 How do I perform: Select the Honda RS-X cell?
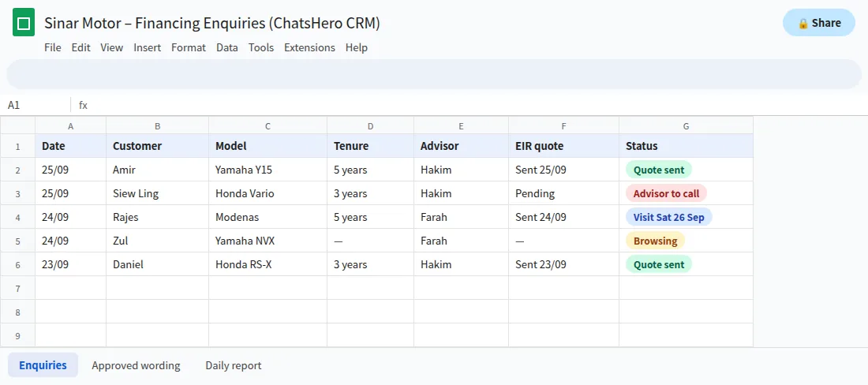pos(268,264)
